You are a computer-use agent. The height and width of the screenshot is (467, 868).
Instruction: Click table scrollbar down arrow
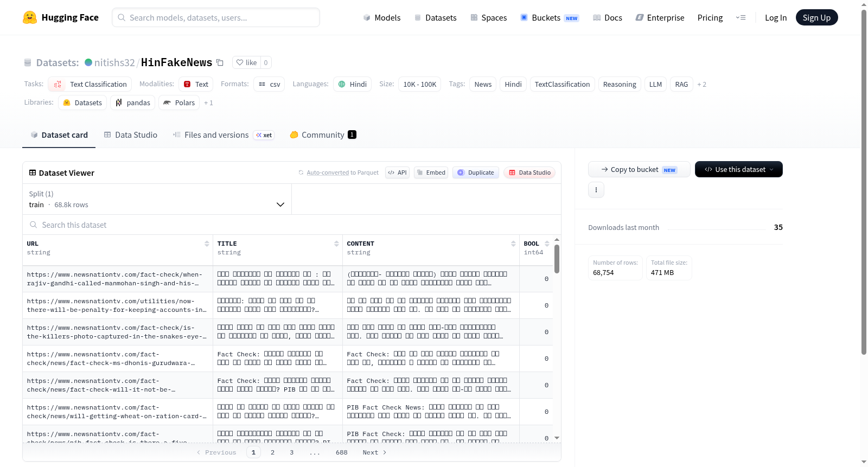(x=557, y=438)
